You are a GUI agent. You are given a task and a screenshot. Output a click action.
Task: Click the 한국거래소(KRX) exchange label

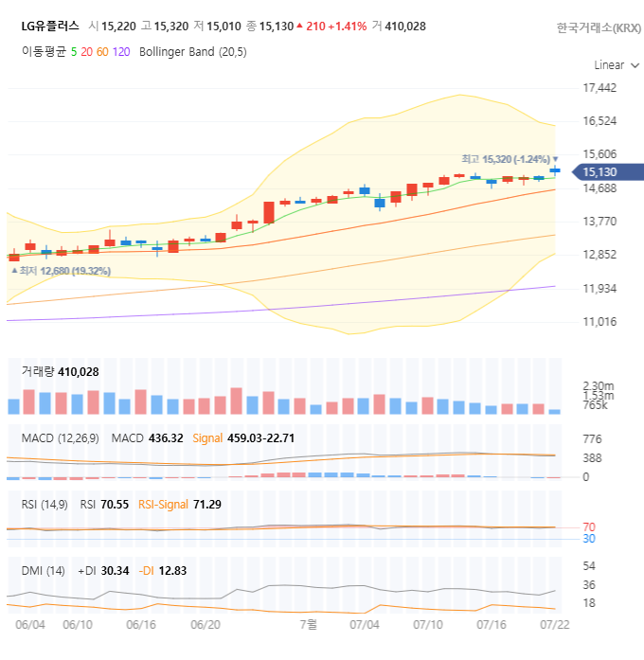tap(599, 27)
